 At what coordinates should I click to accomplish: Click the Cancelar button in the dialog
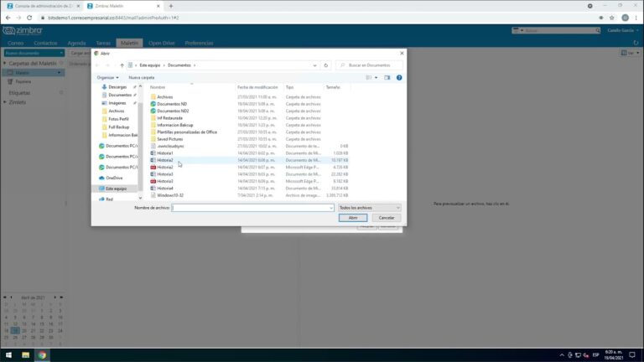(387, 218)
